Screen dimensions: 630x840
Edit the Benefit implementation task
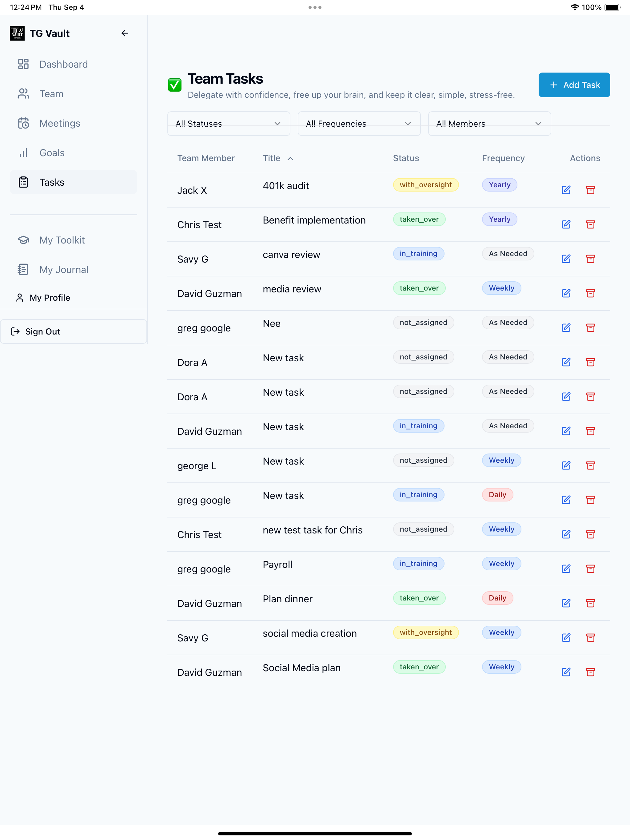566,224
